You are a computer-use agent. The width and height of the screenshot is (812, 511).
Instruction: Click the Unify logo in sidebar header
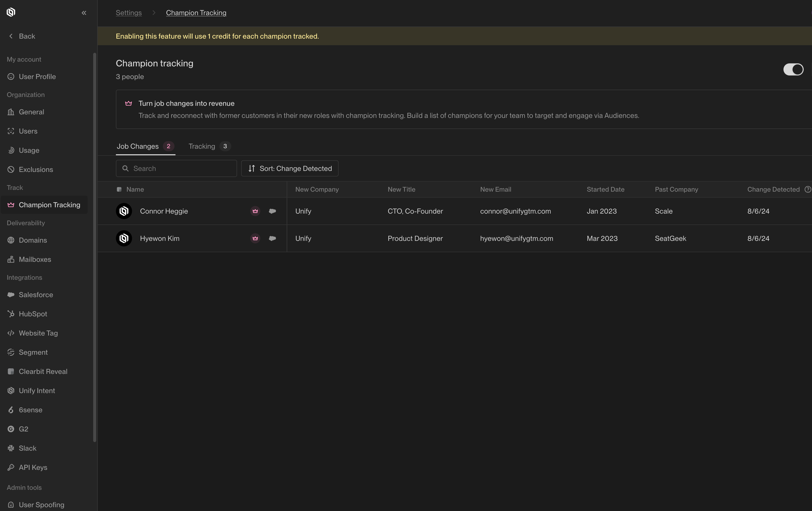[x=11, y=12]
